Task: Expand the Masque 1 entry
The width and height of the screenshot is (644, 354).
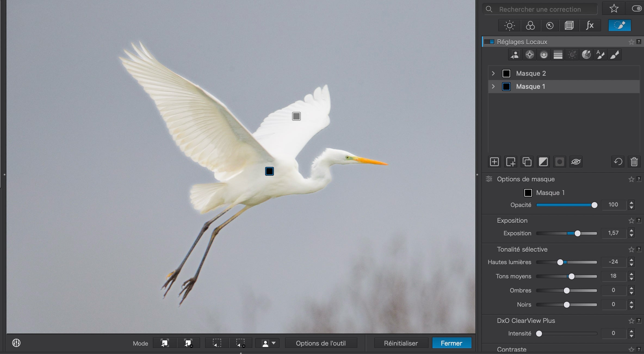Action: point(493,87)
